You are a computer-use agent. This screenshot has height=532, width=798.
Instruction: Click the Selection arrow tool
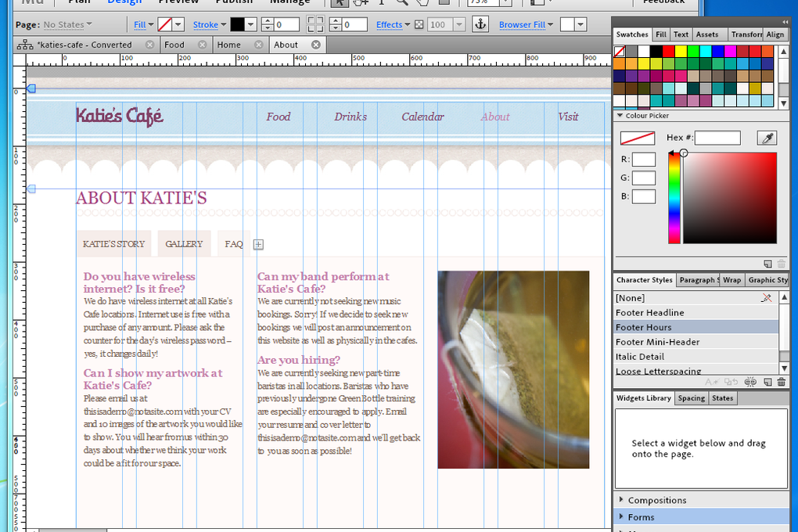(x=340, y=2)
